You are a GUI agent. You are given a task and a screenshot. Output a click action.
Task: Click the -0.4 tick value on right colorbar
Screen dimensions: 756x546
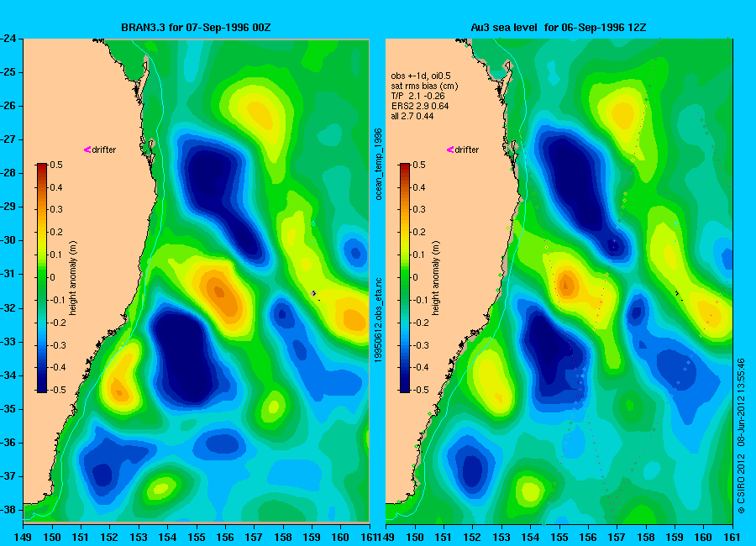tap(421, 367)
